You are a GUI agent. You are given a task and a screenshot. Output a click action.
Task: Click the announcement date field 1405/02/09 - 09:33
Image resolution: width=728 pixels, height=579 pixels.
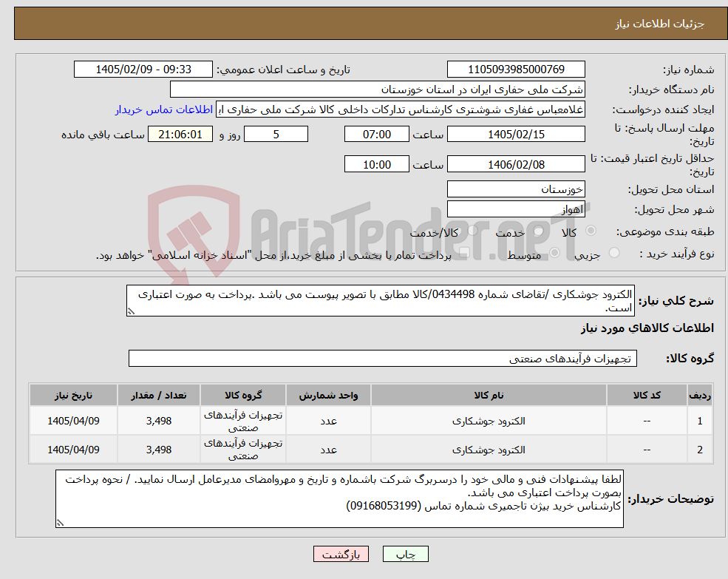click(x=143, y=70)
